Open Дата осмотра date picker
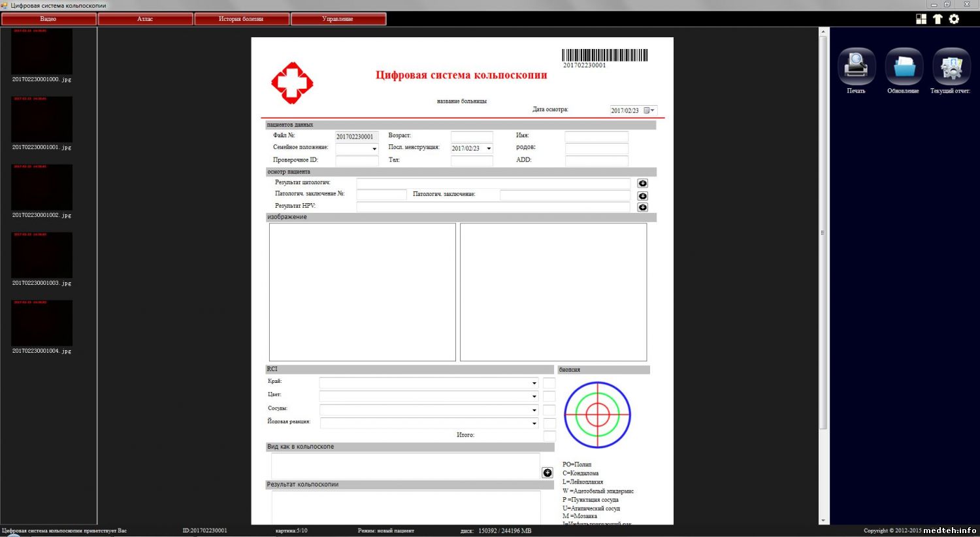This screenshot has width=980, height=537. click(649, 110)
